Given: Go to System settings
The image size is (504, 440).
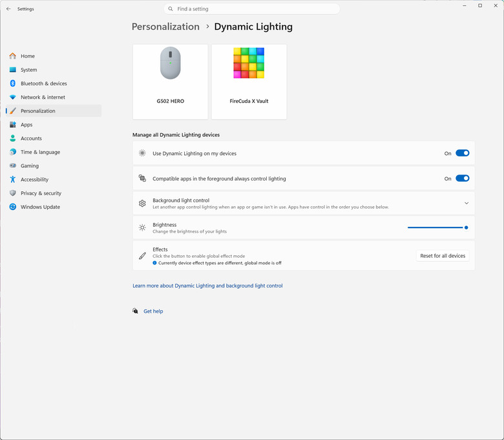Looking at the screenshot, I should click(x=54, y=70).
